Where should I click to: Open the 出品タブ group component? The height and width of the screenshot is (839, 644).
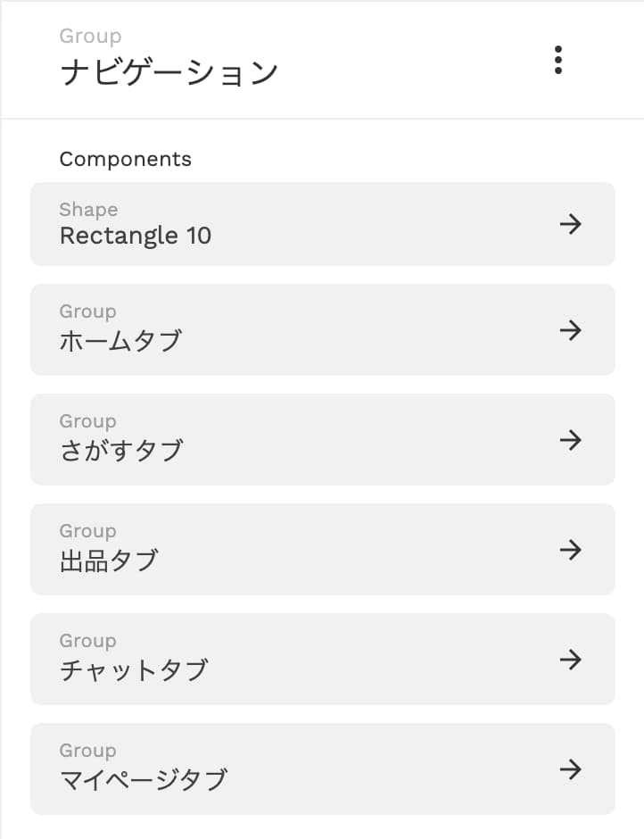click(323, 549)
